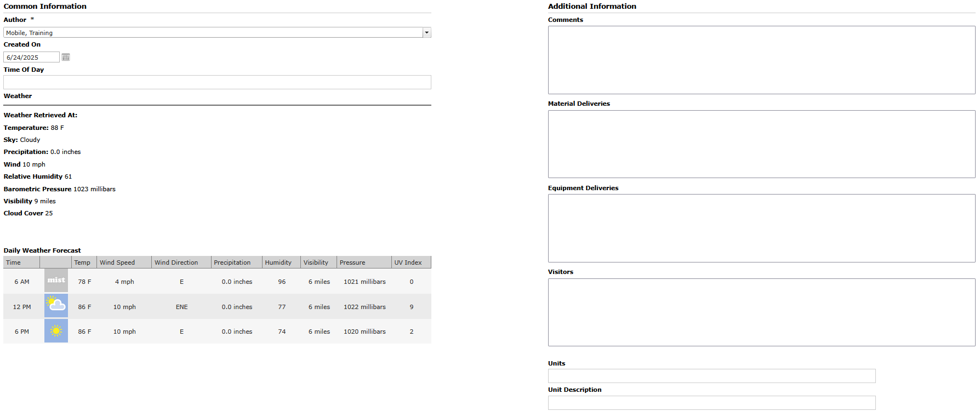Image resolution: width=980 pixels, height=411 pixels.
Task: Click the 1021 millibars pressure cell
Action: (364, 282)
